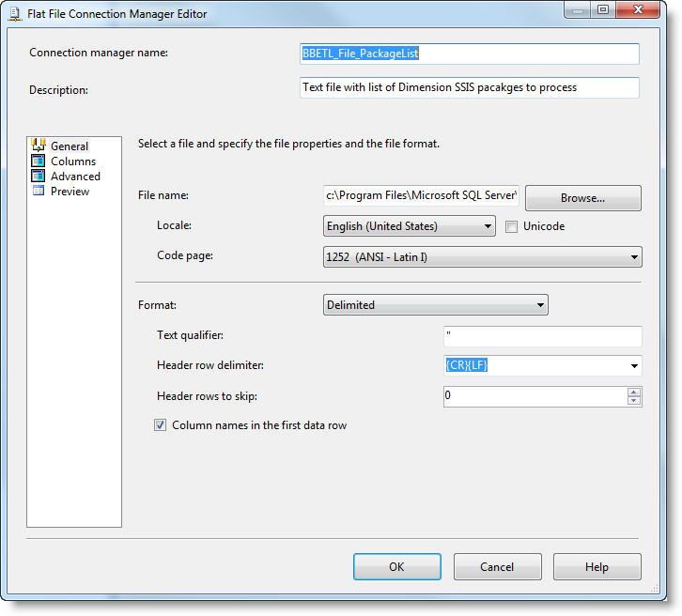This screenshot has width=682, height=616.
Task: Expand Header row delimiter dropdown
Action: (634, 366)
